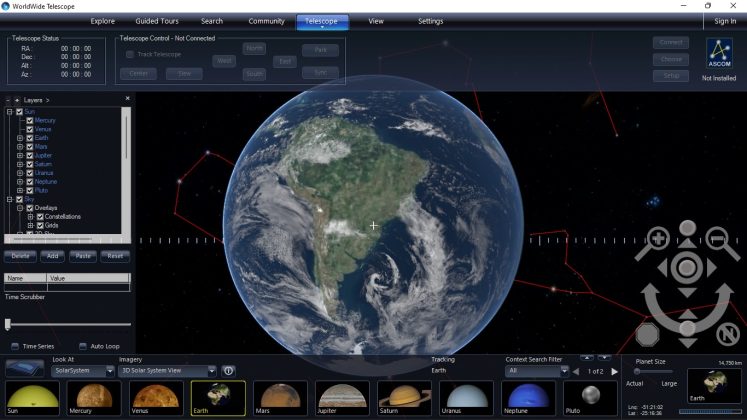Click the Earth overview thumbnail

coord(714,386)
